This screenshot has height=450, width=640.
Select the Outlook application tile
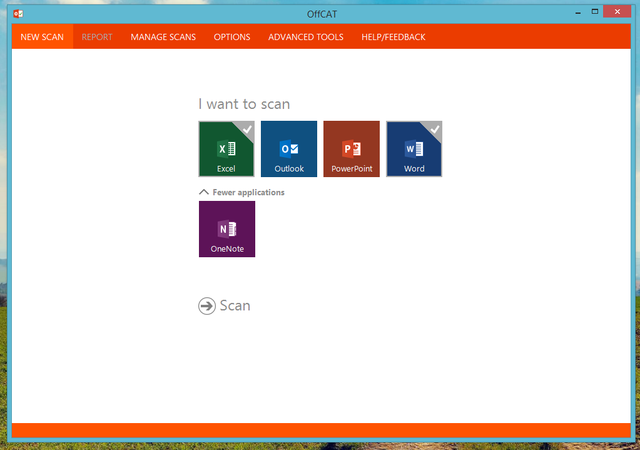289,149
